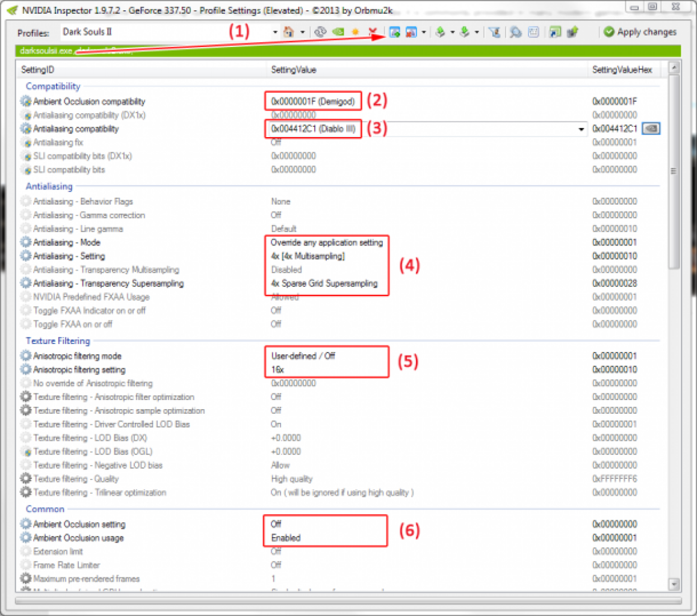697x616 pixels.
Task: Click the vertical scrollbar thumb
Action: point(674,171)
